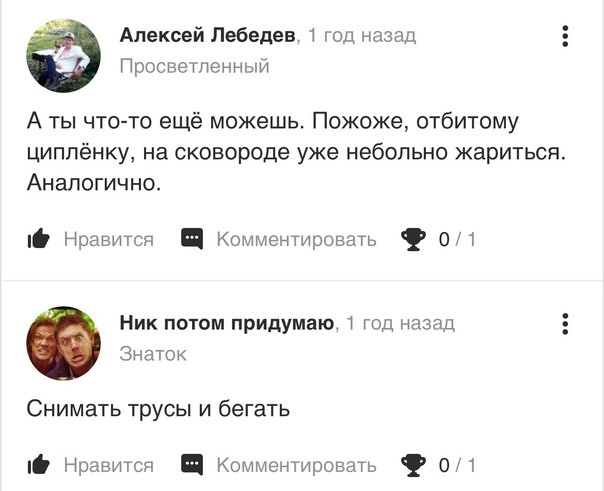Open the three-dot menu on Алексей Лебедев's answer
604x491 pixels.
click(x=565, y=36)
